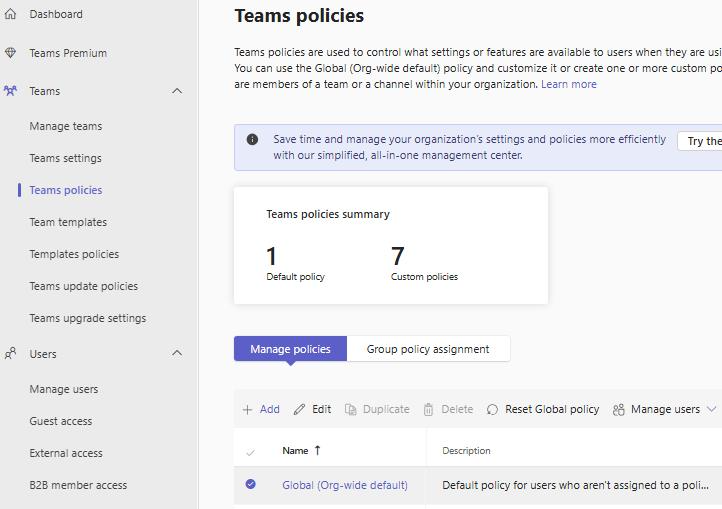The height and width of the screenshot is (509, 722).
Task: Open Team templates page
Action: pos(68,222)
